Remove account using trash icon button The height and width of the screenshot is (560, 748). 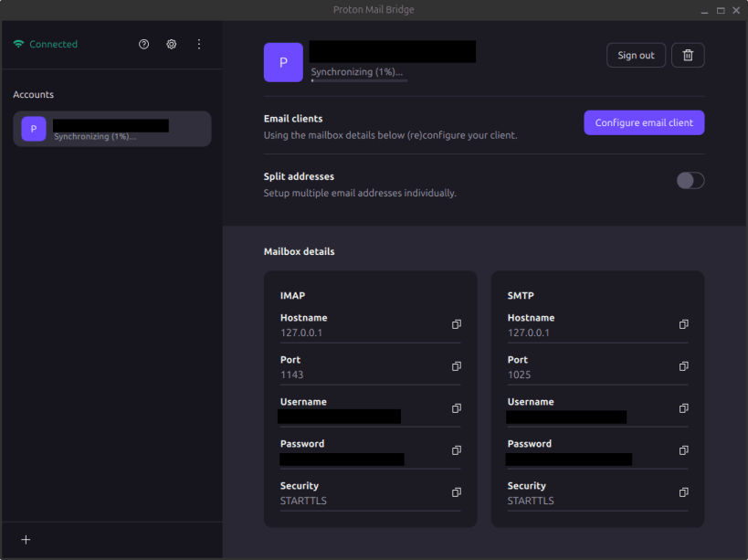pyautogui.click(x=688, y=56)
